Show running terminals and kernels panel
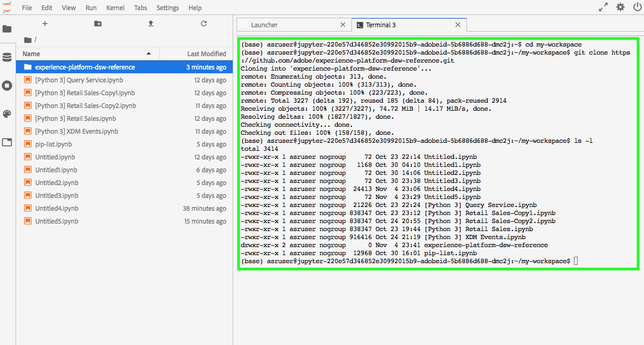 7,86
